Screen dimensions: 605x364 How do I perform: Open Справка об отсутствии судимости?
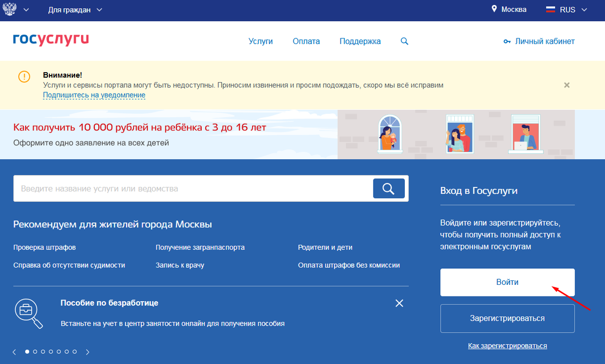[69, 265]
